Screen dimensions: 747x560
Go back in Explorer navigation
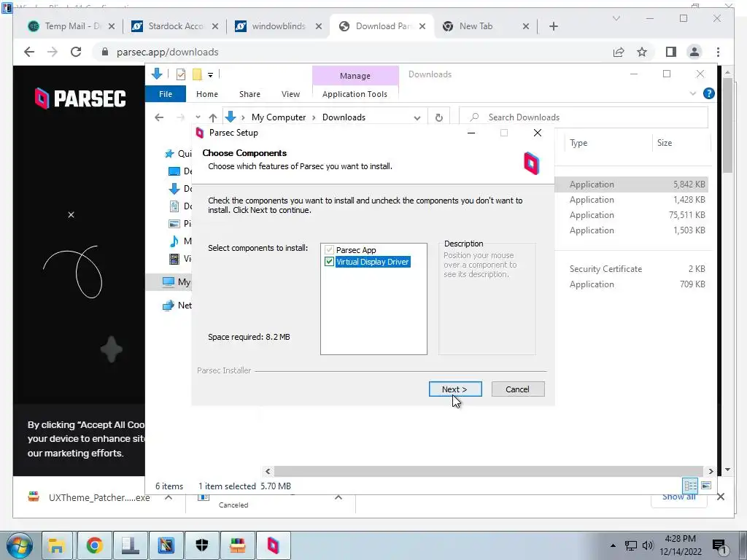point(159,117)
